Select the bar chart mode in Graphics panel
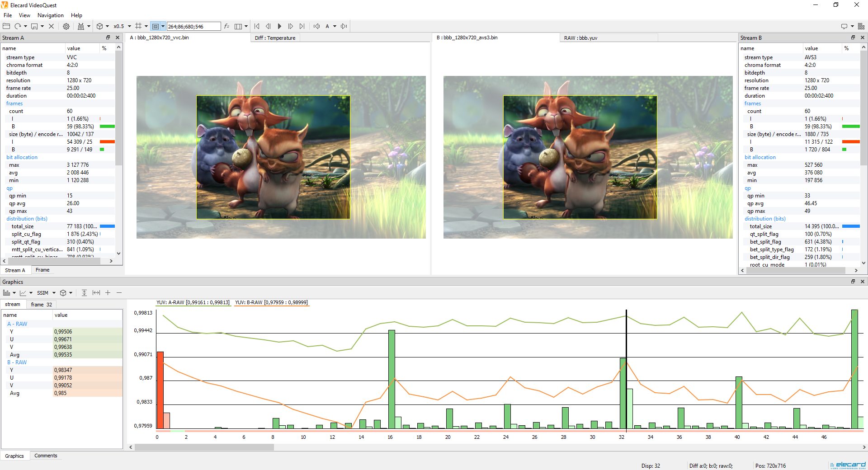This screenshot has height=470, width=868. (6, 293)
